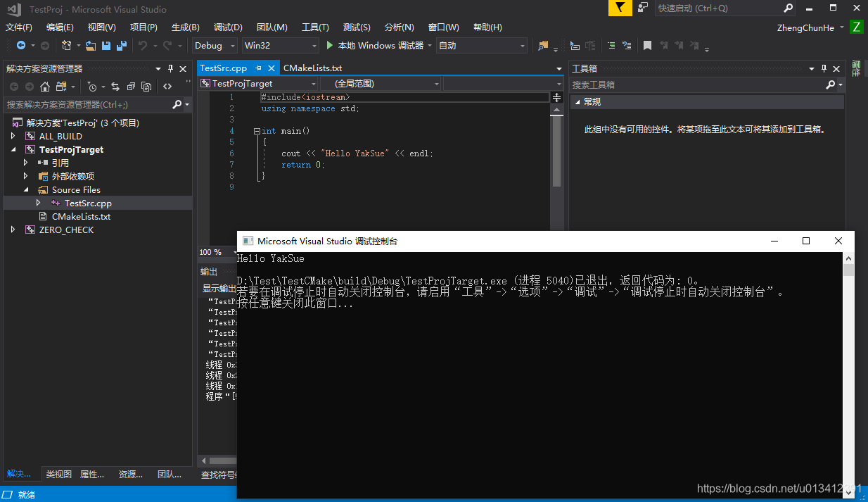
Task: Collapse the TestProjTarget project node
Action: (x=14, y=150)
